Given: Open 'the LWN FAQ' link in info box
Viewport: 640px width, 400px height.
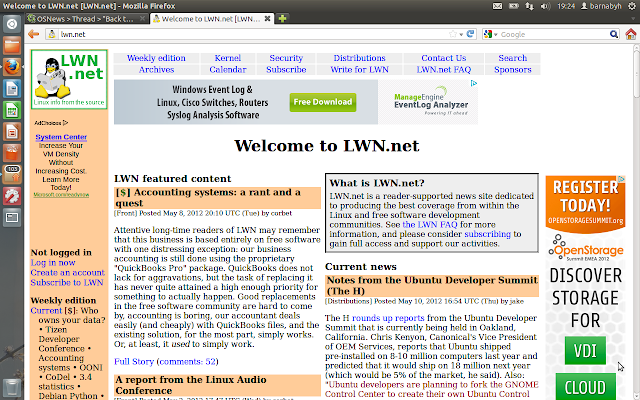Looking at the screenshot, I should point(430,224).
